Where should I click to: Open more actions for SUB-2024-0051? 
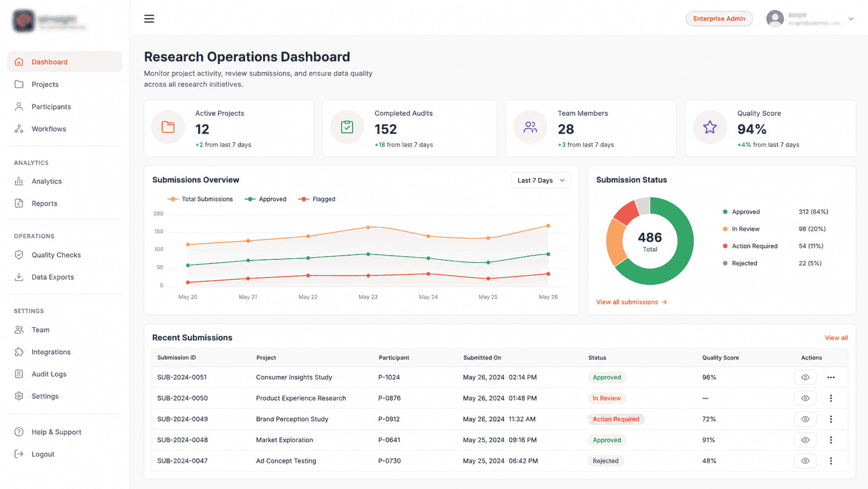tap(831, 377)
